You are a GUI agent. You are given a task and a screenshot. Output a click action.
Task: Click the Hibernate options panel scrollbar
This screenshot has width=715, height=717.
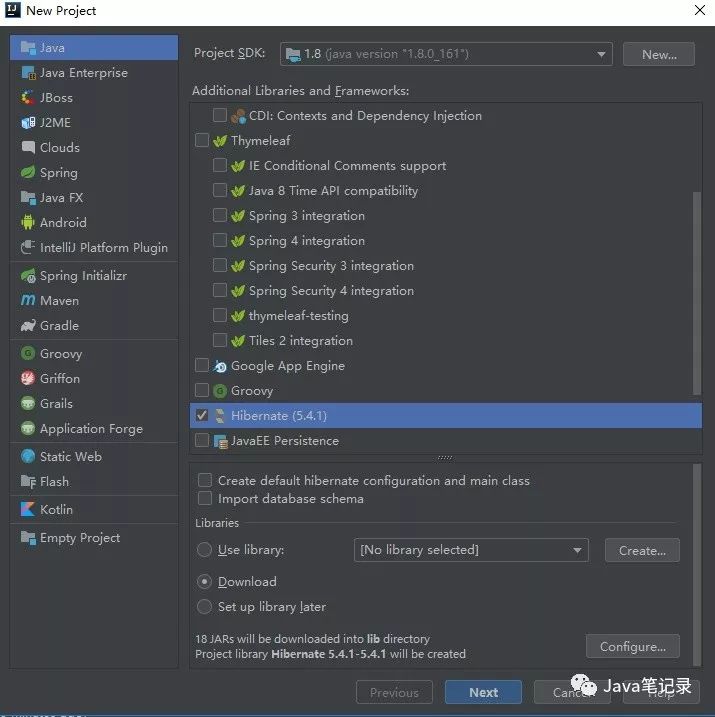697,565
